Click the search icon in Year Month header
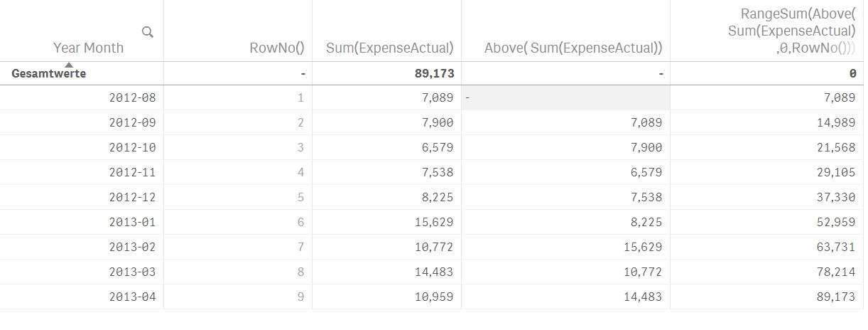The height and width of the screenshot is (330, 868). click(148, 31)
